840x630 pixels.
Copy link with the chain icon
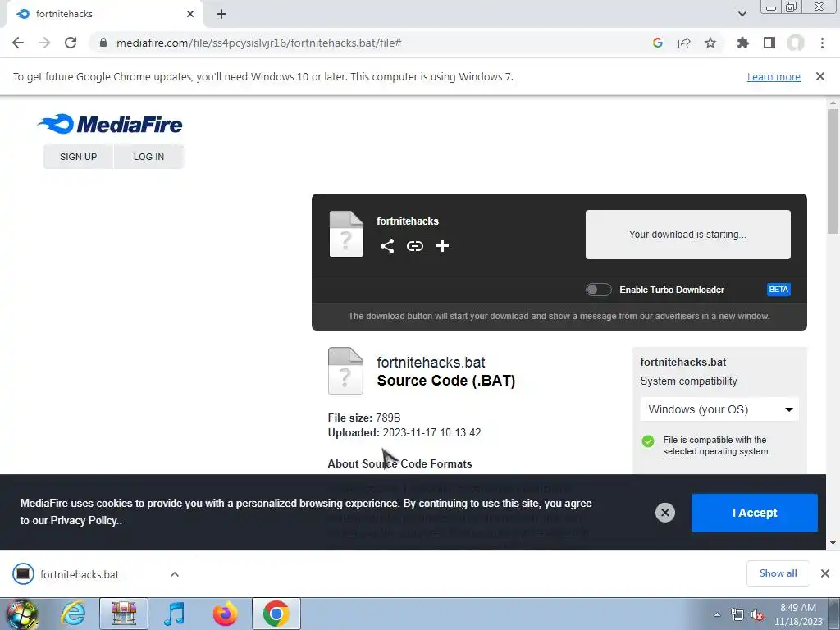coord(414,246)
